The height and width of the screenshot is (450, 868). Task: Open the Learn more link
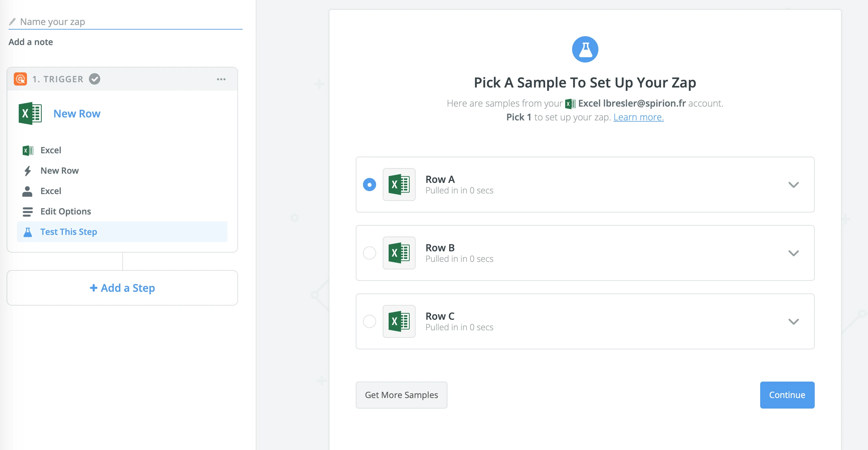point(638,117)
